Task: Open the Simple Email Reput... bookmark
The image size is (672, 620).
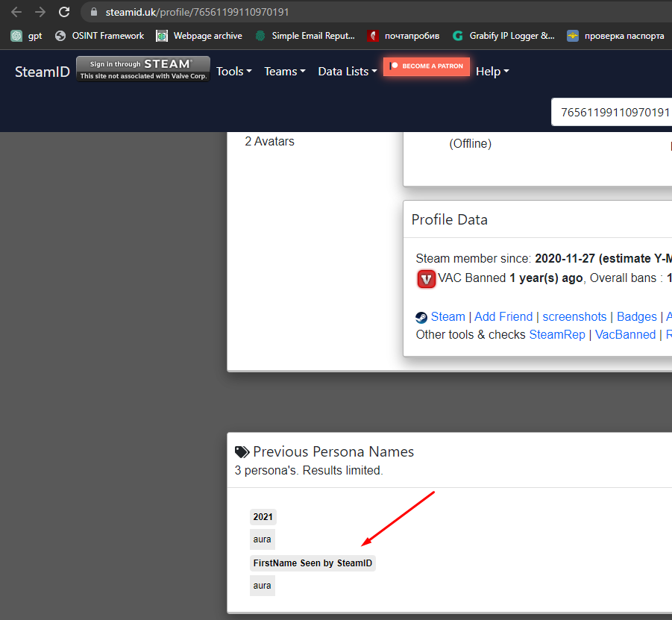Action: coord(305,36)
